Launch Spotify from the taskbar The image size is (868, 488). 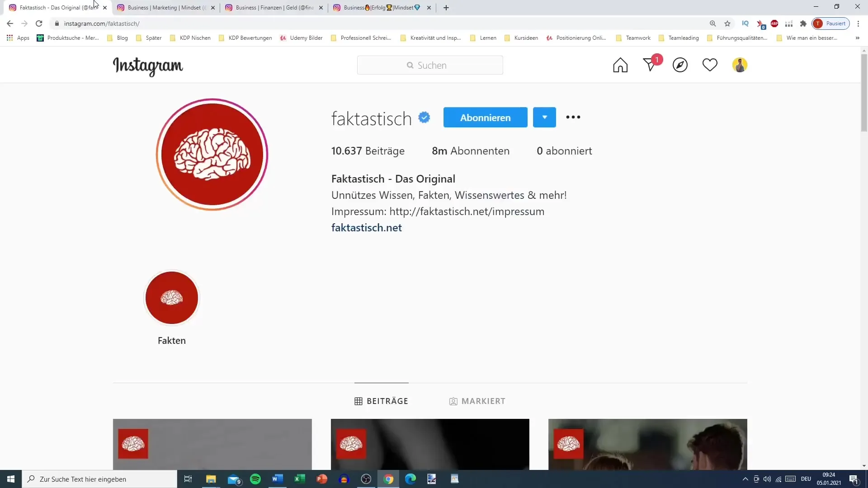255,479
